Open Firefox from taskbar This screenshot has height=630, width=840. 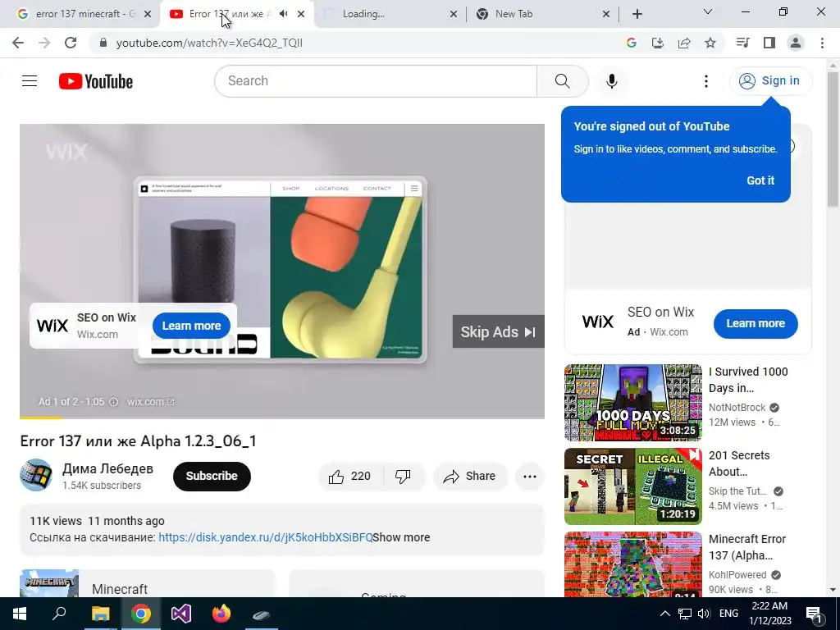tap(221, 614)
